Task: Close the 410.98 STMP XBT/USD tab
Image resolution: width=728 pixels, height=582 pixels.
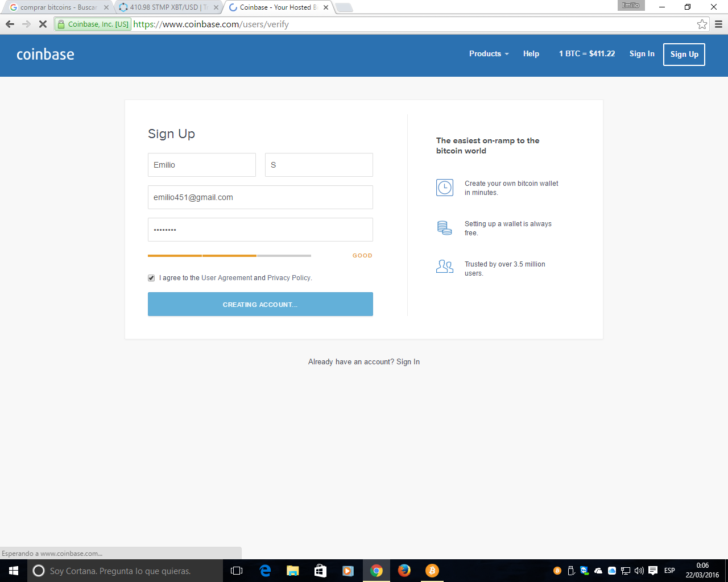Action: point(216,7)
